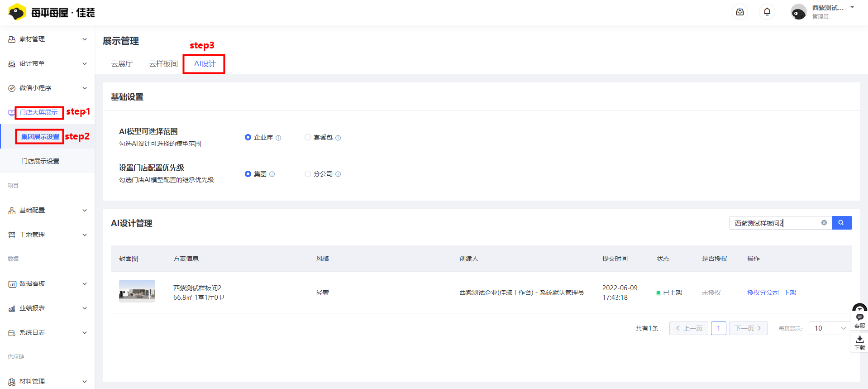Click the 轻奢 style cell
The image size is (868, 389).
[323, 293]
